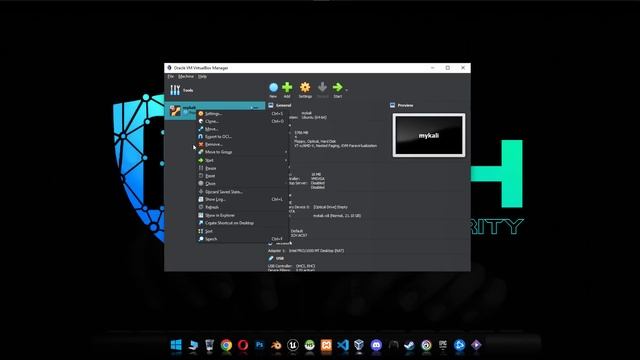The height and width of the screenshot is (360, 640).
Task: Click the green Add toolbar icon
Action: pyautogui.click(x=287, y=89)
